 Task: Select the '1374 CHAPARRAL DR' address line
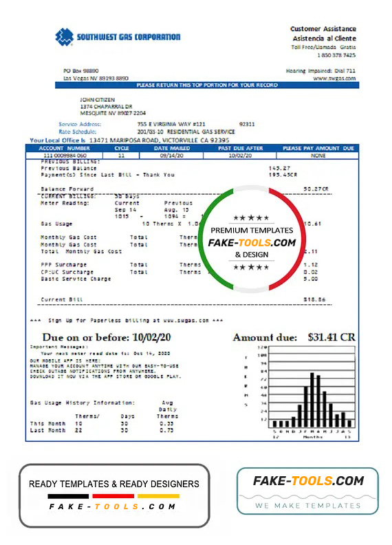[106, 107]
